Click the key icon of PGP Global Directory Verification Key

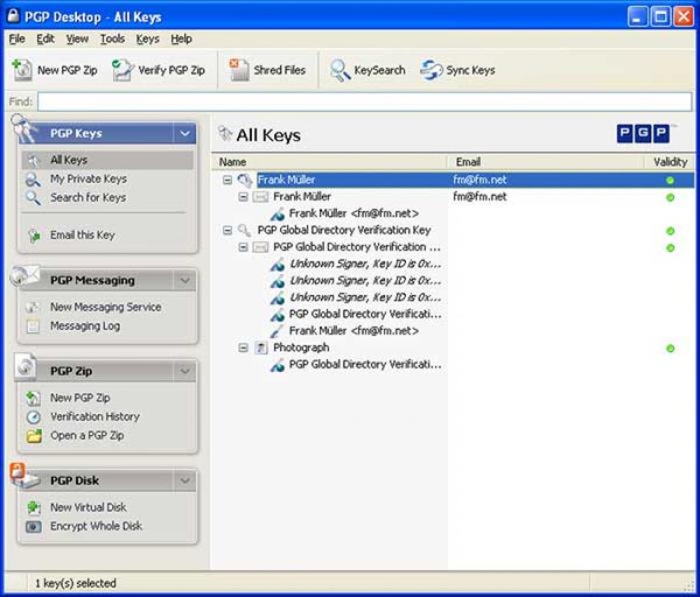click(x=244, y=231)
